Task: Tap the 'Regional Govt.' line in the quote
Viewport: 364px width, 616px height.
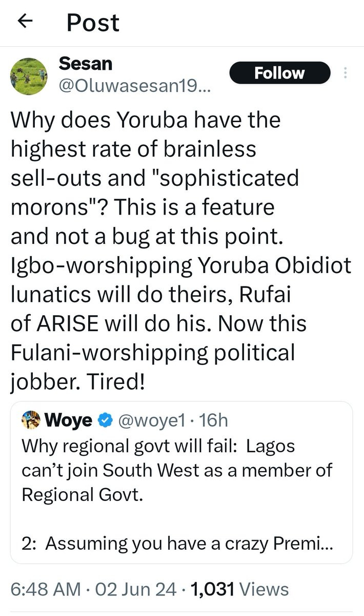Action: [82, 493]
